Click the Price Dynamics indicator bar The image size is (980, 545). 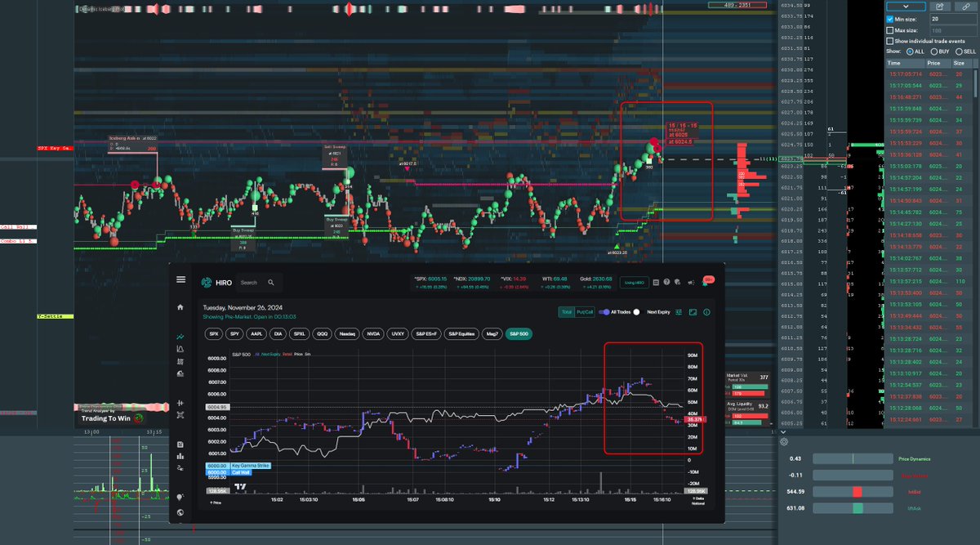pos(853,458)
